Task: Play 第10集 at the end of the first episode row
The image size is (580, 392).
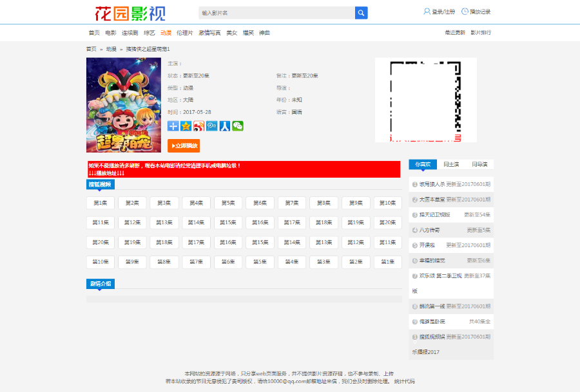Action: pos(388,203)
